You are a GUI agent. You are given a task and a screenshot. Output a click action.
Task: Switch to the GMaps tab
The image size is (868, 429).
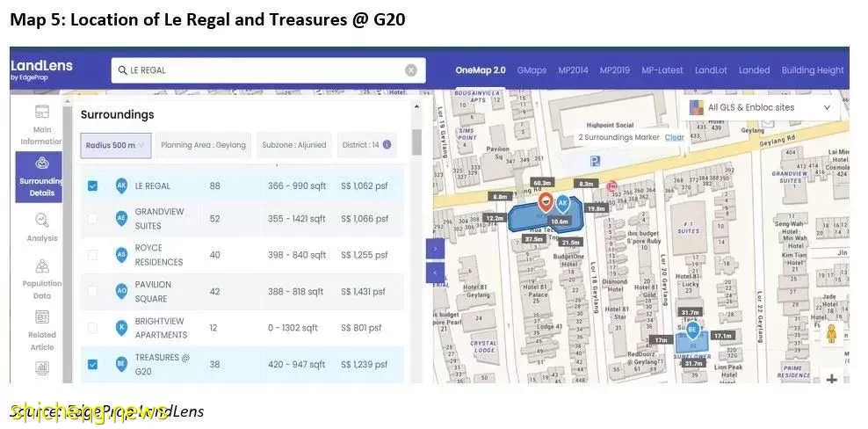[x=532, y=70]
